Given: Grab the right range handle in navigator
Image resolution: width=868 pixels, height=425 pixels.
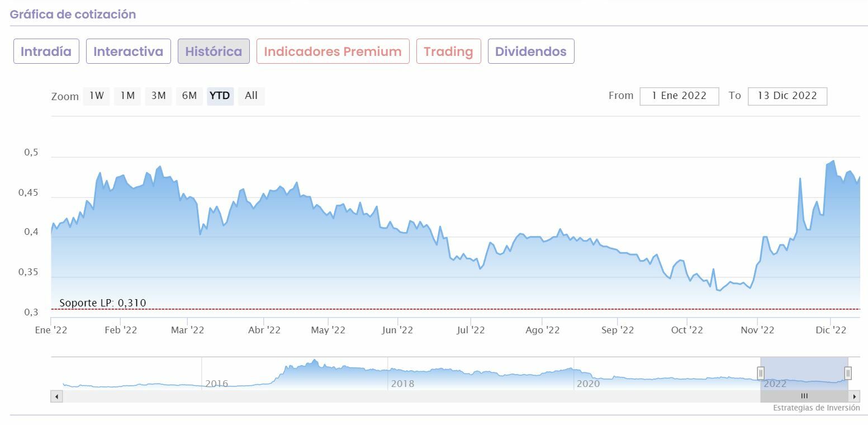Looking at the screenshot, I should pos(848,373).
